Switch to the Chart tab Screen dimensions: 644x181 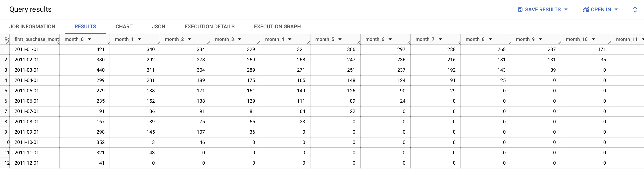point(124,27)
